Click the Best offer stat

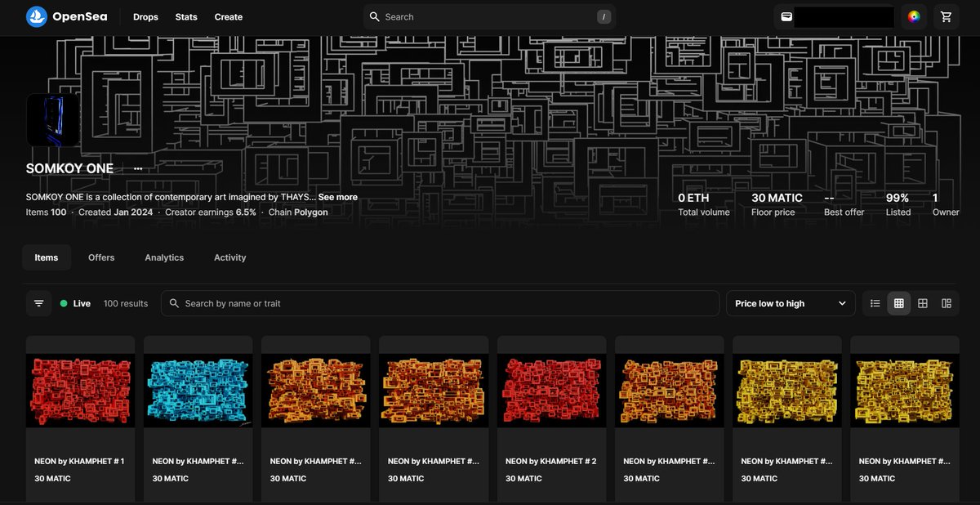844,204
